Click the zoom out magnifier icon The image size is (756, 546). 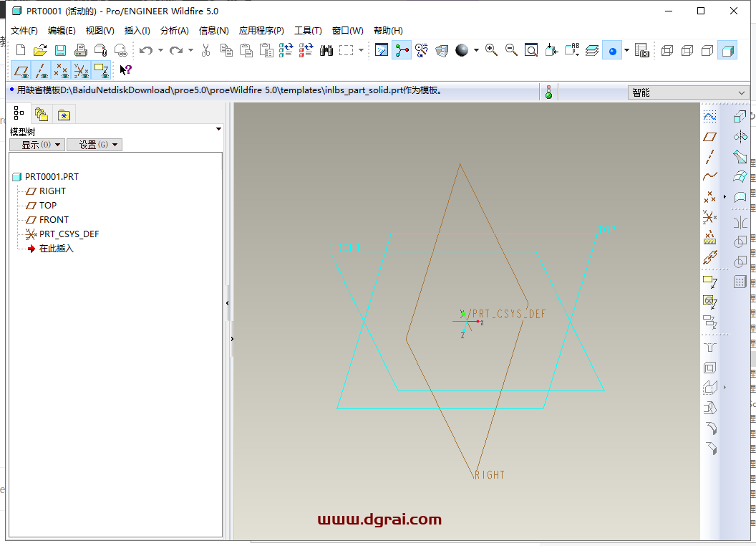[511, 50]
